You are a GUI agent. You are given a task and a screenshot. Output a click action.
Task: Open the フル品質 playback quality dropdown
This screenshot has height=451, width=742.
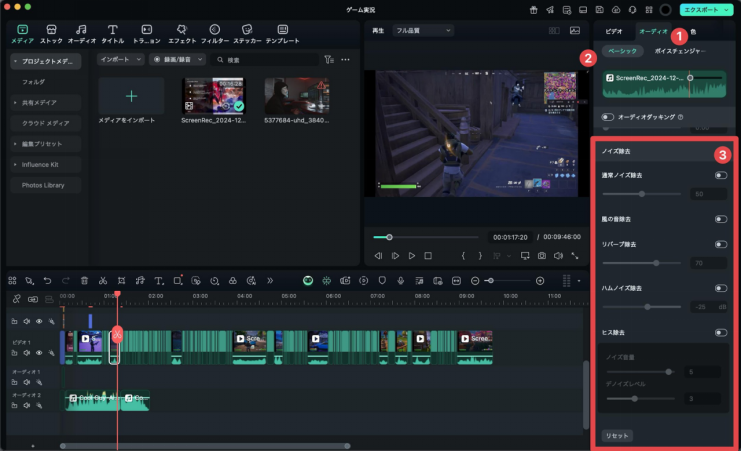click(x=423, y=31)
